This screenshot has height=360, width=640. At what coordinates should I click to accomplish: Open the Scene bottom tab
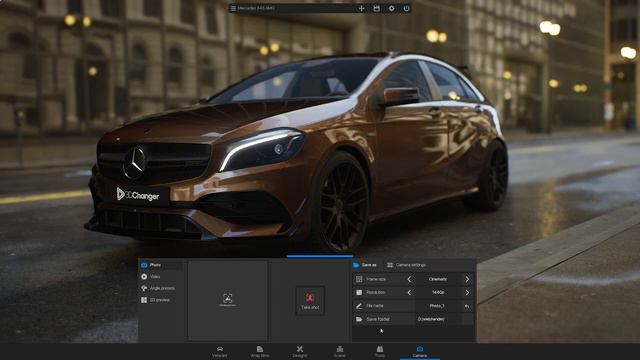pos(340,351)
